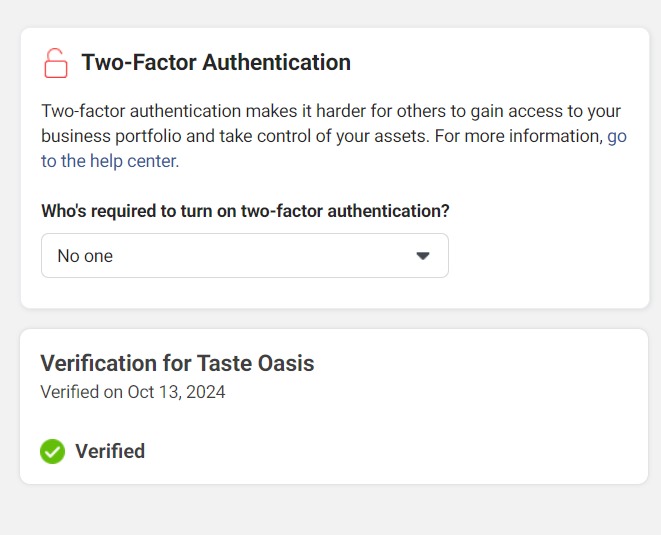Click the green Verified checkmark icon
Image resolution: width=661 pixels, height=535 pixels.
point(52,452)
